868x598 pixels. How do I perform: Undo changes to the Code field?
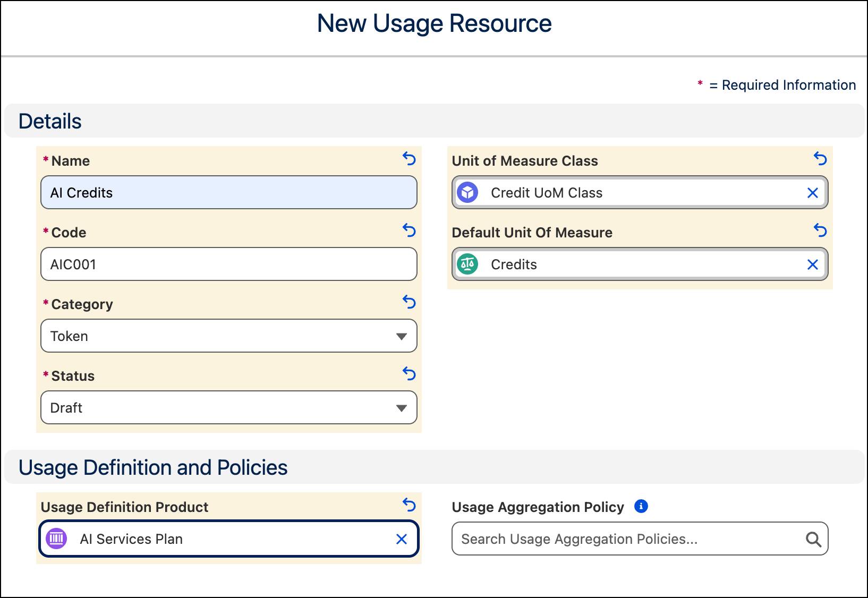(409, 230)
